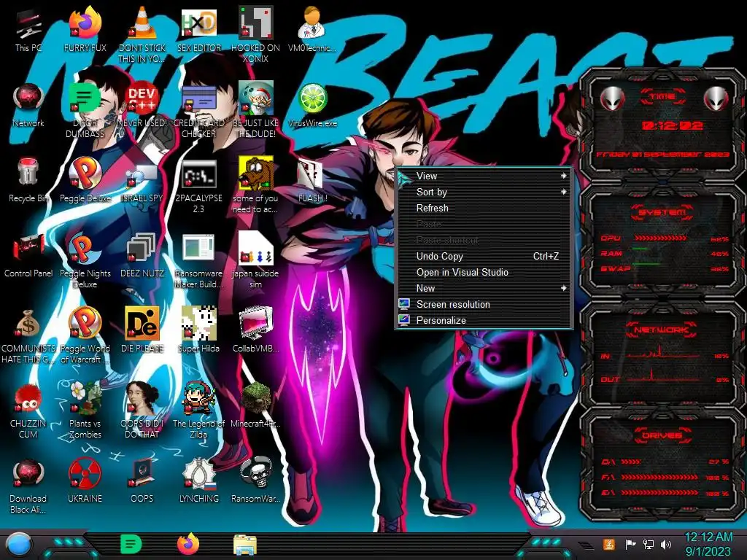Open the CREDIT CARD CHECKER shortcut
747x560 pixels.
point(198,109)
